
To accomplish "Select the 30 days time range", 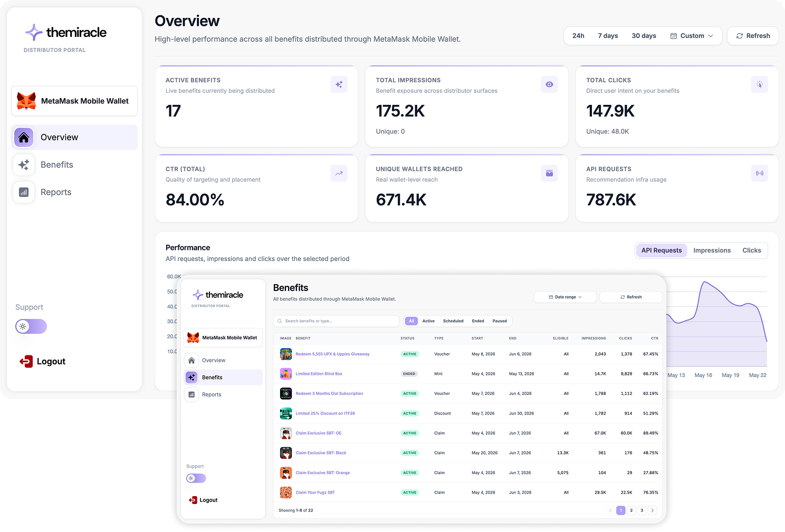I will pos(644,36).
